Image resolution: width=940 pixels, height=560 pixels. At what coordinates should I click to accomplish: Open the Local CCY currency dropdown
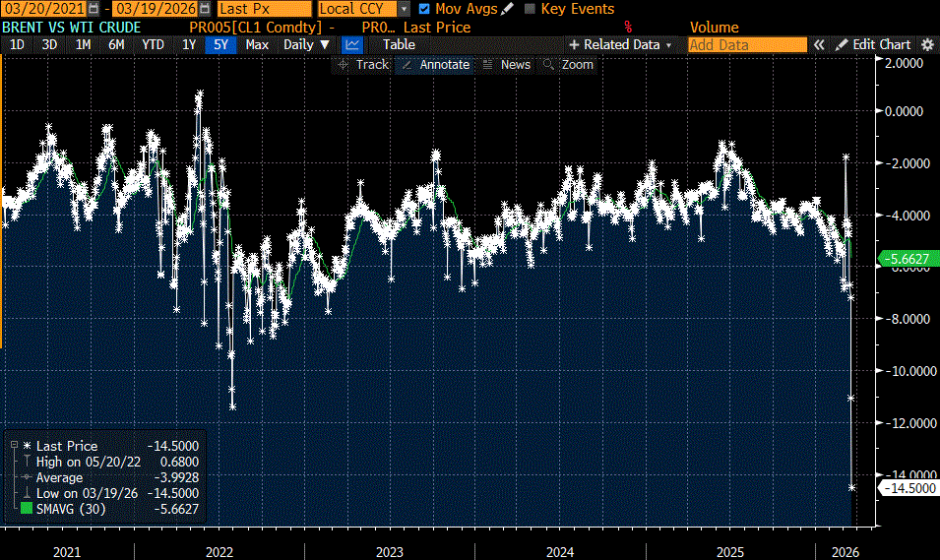pos(405,9)
